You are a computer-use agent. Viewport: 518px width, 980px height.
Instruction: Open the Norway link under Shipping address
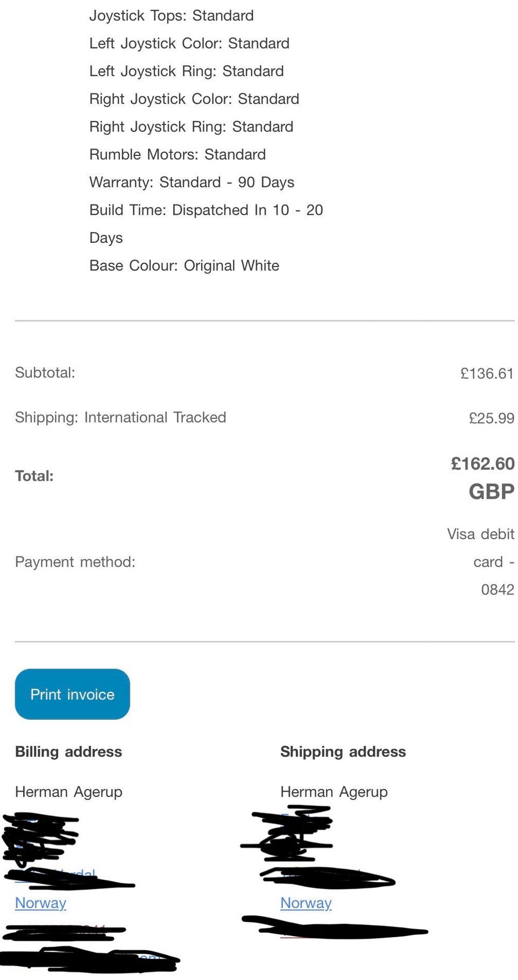pyautogui.click(x=306, y=902)
